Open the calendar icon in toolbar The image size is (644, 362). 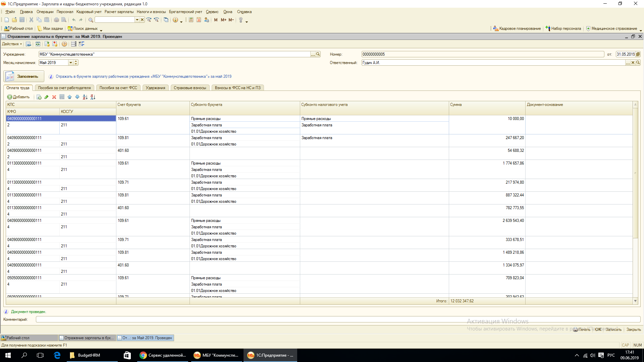coord(199,20)
